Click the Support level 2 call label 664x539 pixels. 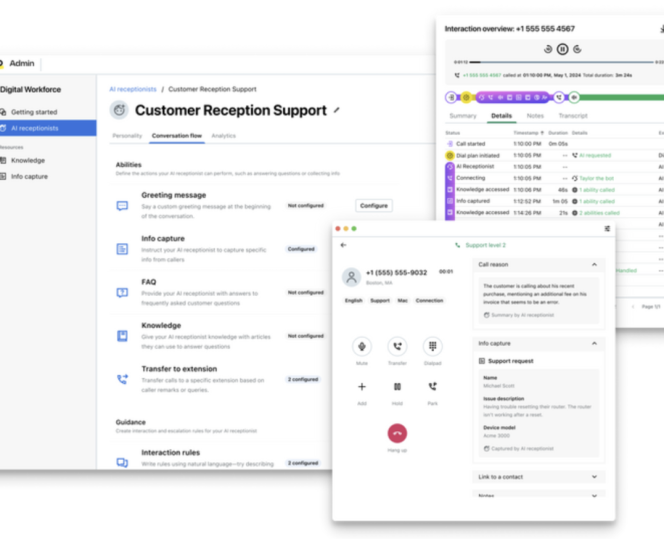(x=485, y=245)
